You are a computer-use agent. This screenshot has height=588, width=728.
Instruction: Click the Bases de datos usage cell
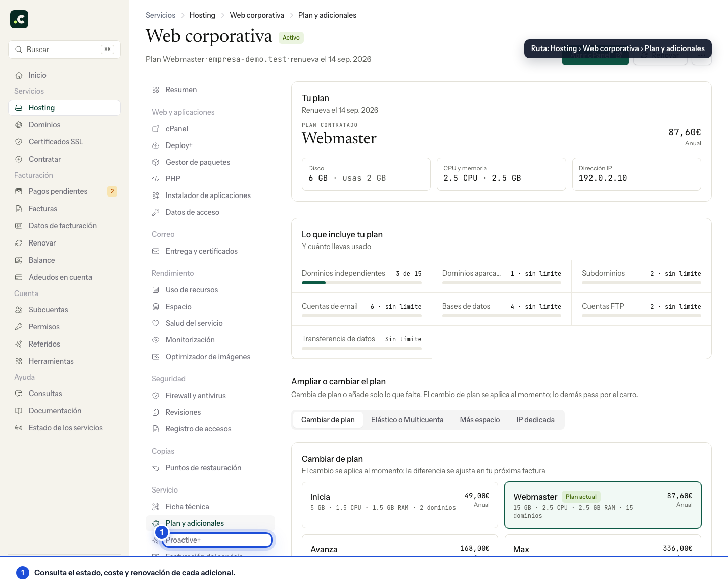pos(502,309)
